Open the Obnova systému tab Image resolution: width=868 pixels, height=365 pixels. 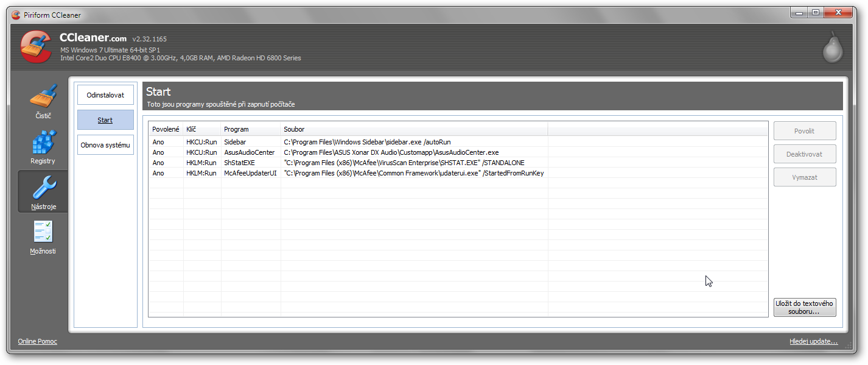click(x=105, y=145)
